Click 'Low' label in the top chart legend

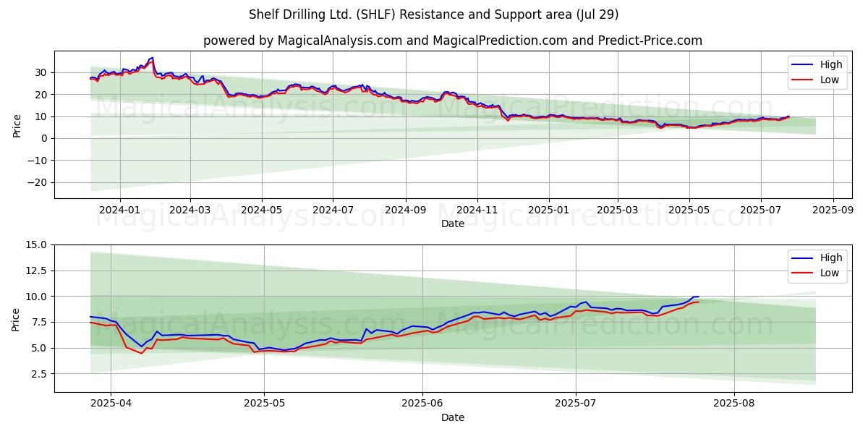point(830,80)
